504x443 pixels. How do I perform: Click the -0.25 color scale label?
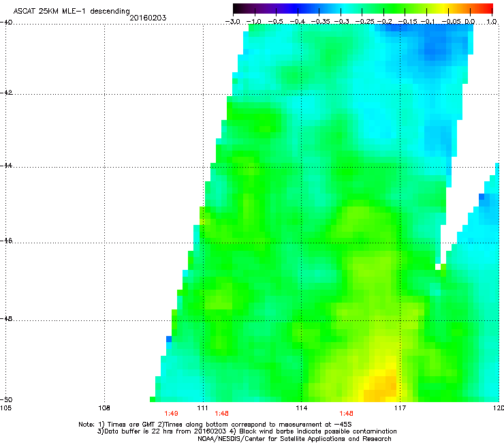point(365,22)
